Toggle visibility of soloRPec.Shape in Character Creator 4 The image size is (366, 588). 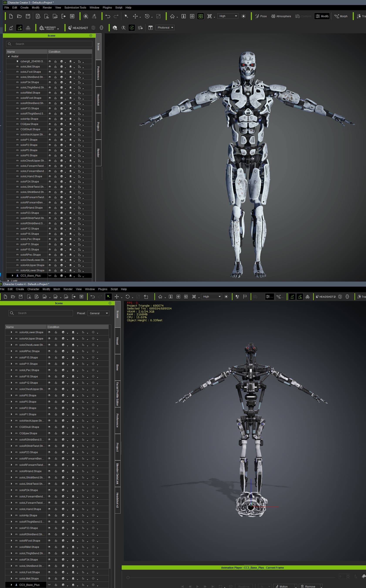click(49, 351)
